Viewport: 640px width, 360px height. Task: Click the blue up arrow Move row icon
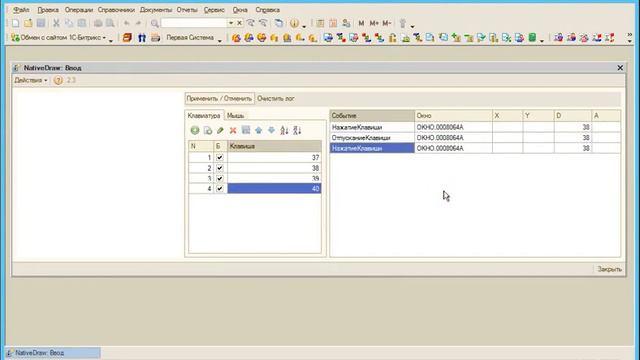258,130
